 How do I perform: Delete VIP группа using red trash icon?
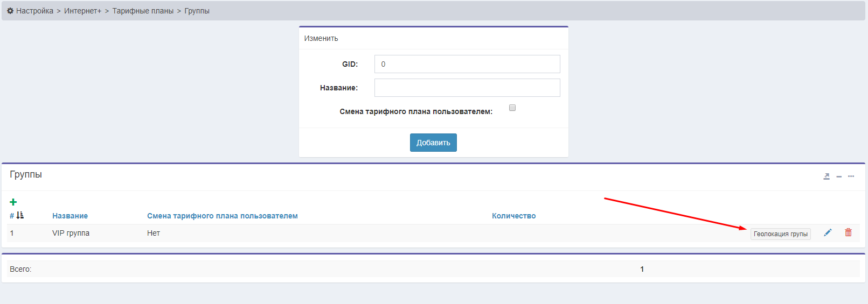click(x=848, y=232)
